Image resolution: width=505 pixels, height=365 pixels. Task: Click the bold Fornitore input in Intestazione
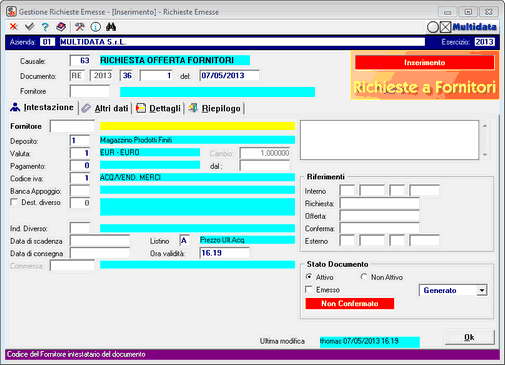click(x=72, y=126)
